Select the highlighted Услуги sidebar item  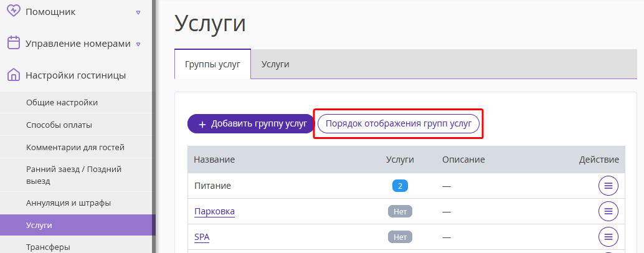coord(76,225)
